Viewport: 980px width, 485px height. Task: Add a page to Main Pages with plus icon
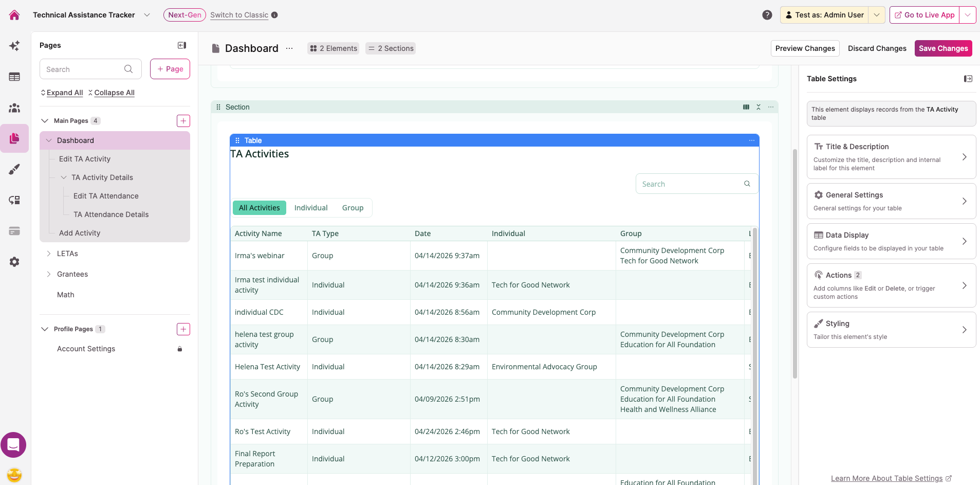click(x=183, y=121)
